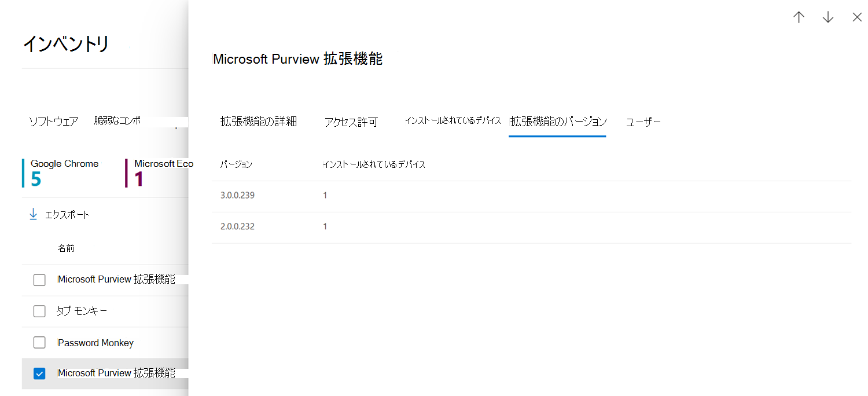Screen dimensions: 868x396
Task: Click the インベントリ page heading
Action: (x=66, y=44)
